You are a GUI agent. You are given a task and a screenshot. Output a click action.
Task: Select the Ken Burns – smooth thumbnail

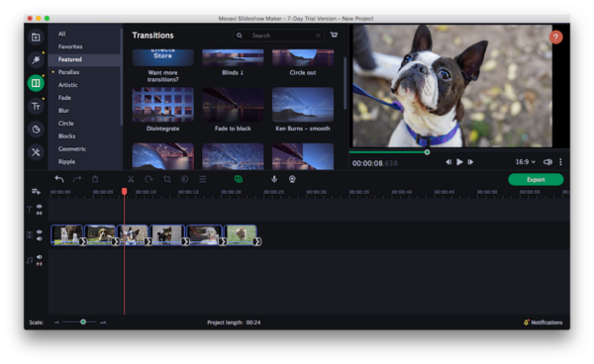point(303,105)
